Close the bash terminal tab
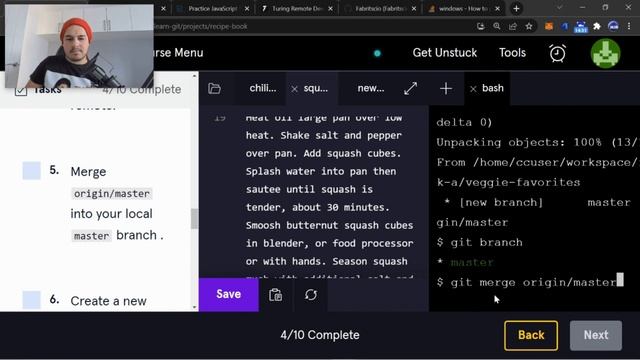The width and height of the screenshot is (640, 360). [x=473, y=89]
